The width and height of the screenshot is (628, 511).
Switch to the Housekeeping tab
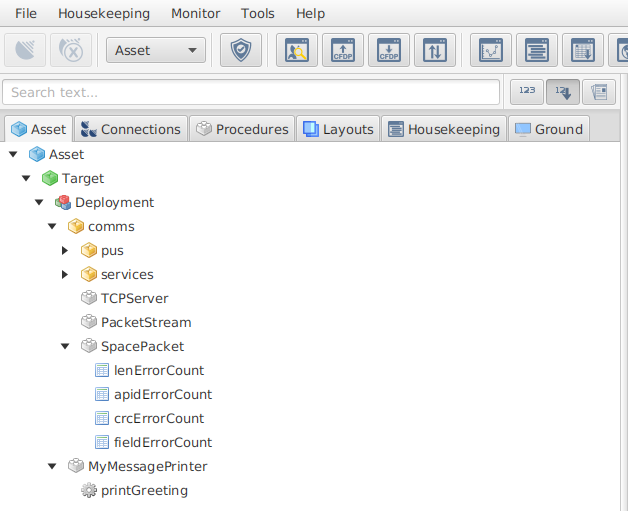tap(444, 129)
